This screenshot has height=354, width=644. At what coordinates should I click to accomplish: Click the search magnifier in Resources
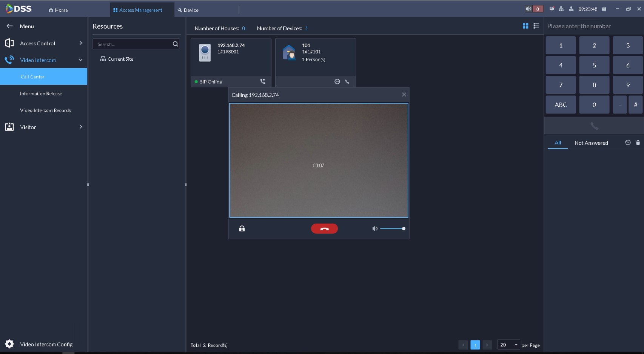coord(175,44)
